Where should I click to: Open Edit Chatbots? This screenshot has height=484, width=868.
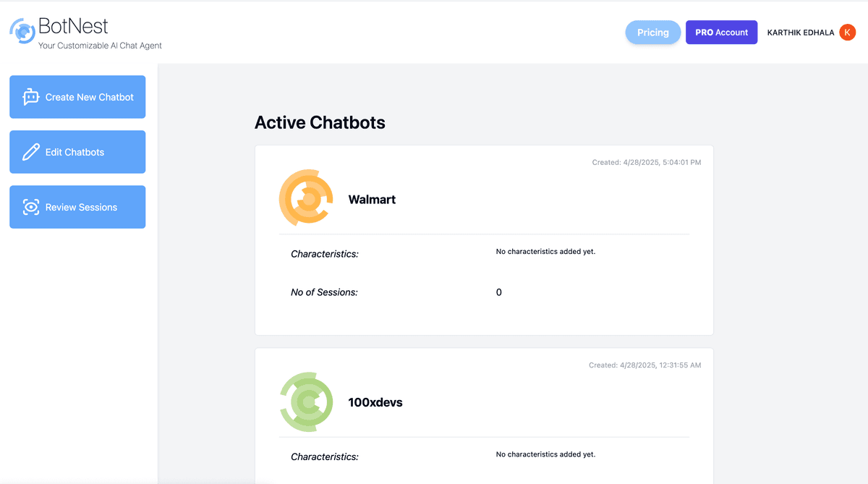point(77,152)
